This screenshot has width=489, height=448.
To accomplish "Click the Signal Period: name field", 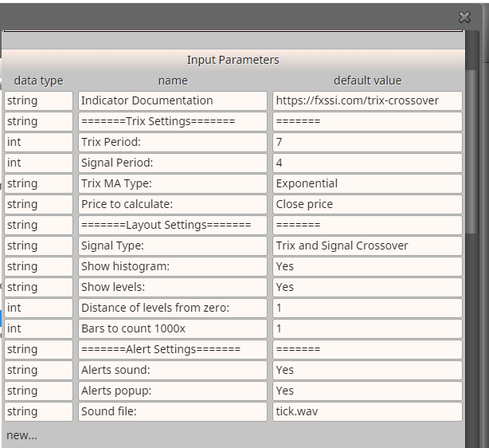I will pyautogui.click(x=173, y=163).
